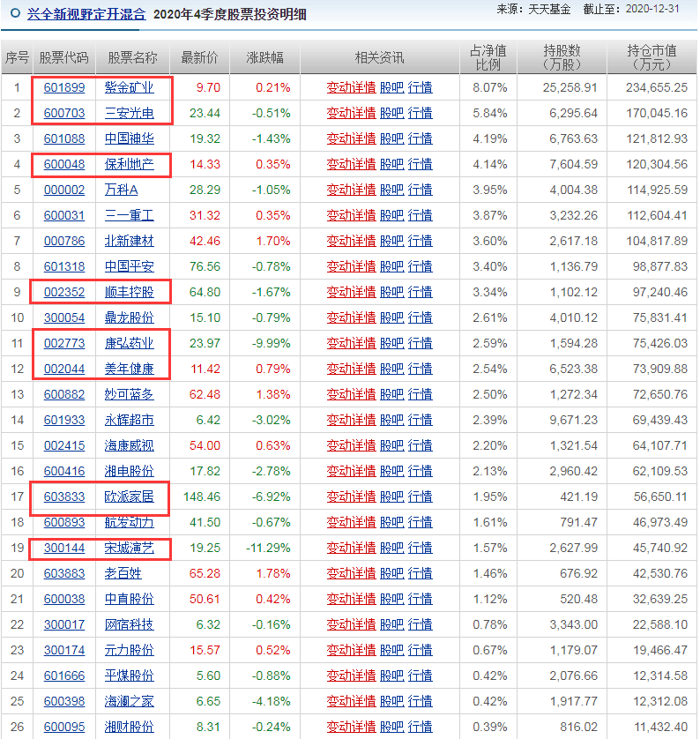This screenshot has height=739, width=700.
Task: Select the 148.46 latest price cell
Action: [202, 496]
